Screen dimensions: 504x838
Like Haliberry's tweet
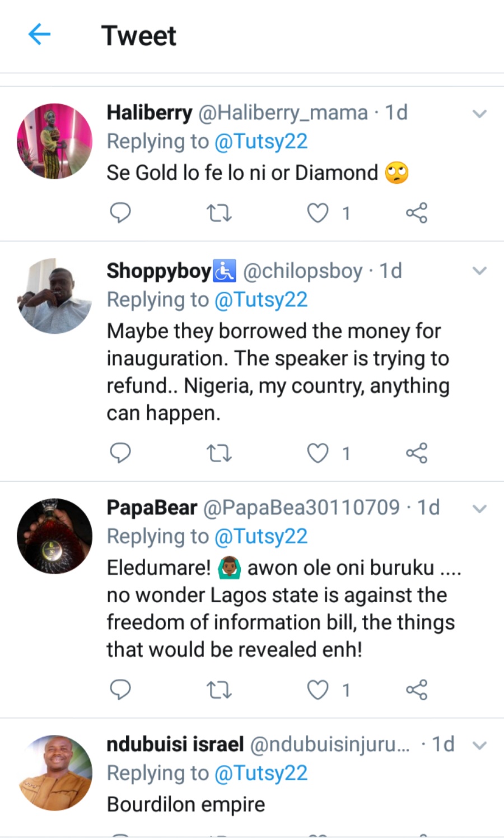click(318, 213)
